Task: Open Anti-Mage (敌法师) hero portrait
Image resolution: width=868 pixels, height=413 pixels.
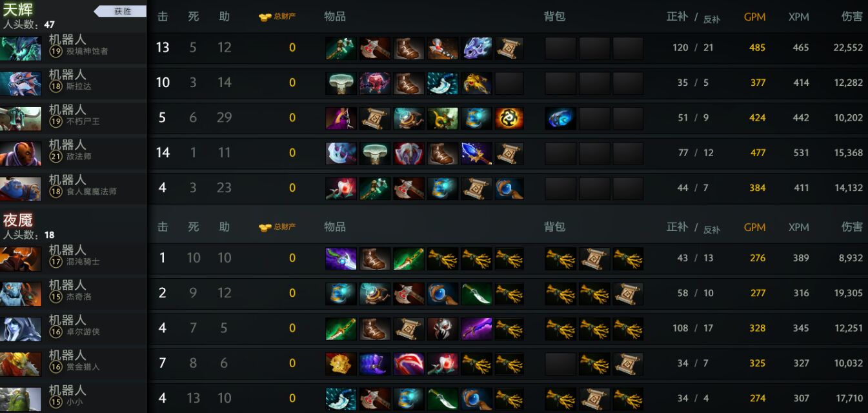Action: (21, 154)
